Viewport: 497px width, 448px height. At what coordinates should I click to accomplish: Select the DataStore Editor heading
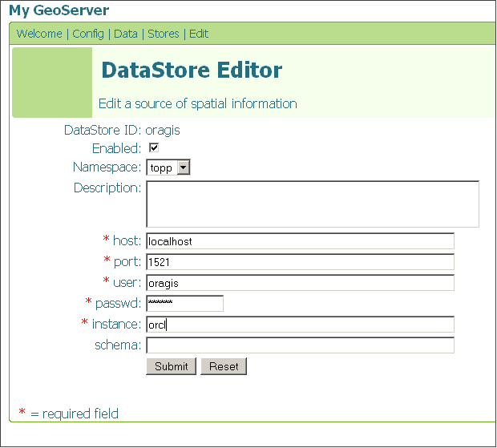(192, 70)
